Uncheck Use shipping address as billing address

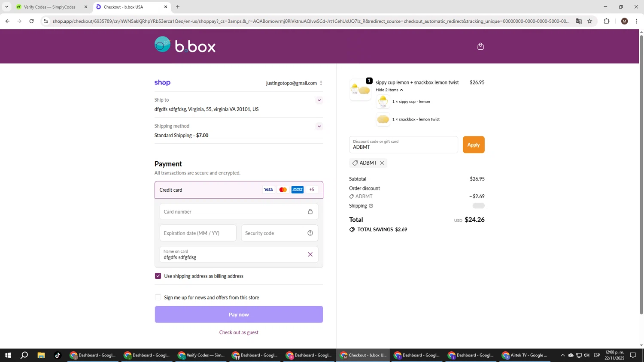point(158,276)
